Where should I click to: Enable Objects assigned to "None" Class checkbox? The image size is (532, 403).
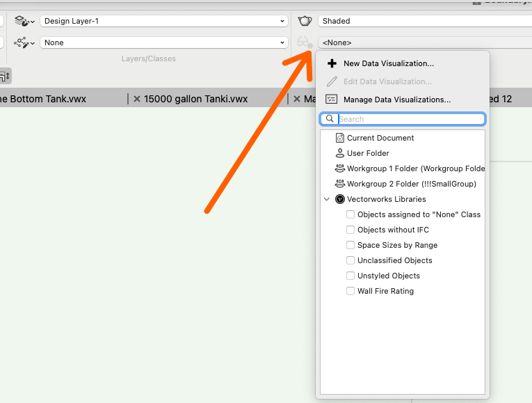tap(350, 214)
